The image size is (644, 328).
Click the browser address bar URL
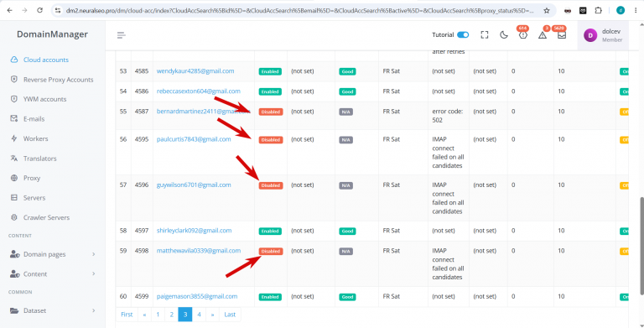click(300, 10)
